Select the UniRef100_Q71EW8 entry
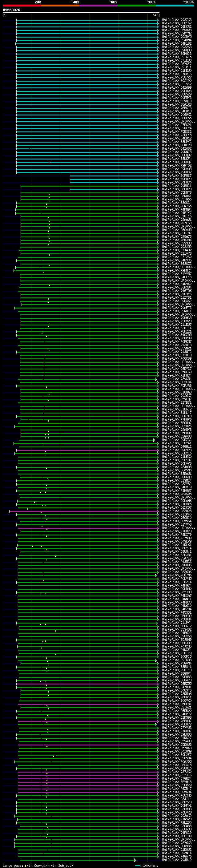 (x=177, y=60)
